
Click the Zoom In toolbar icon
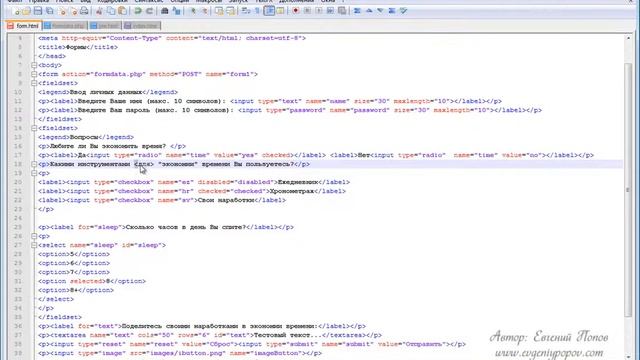[x=193, y=11]
